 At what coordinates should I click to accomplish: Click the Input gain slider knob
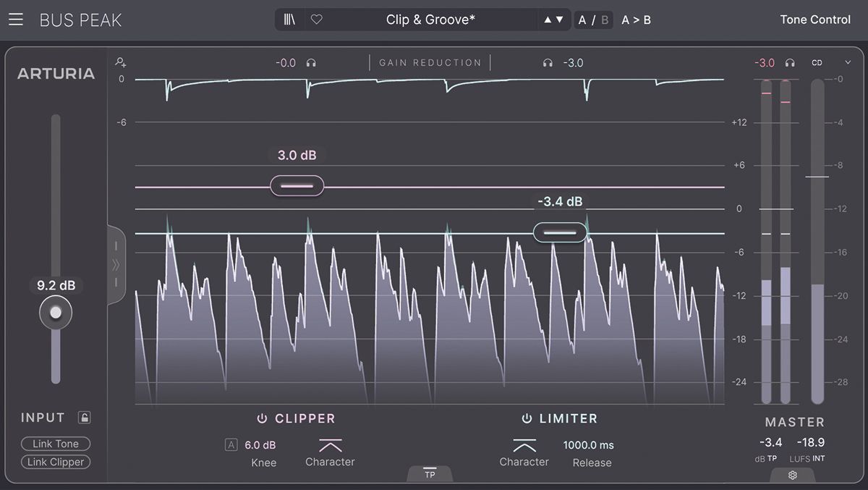56,312
